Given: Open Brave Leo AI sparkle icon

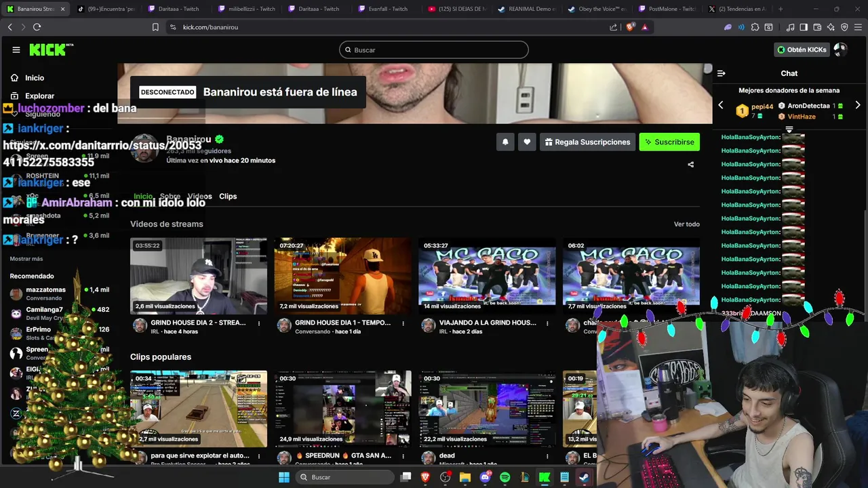Looking at the screenshot, I should [x=831, y=27].
